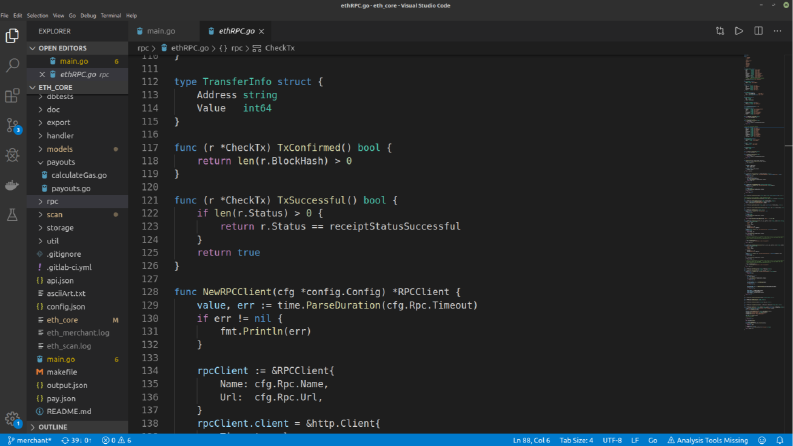This screenshot has width=793, height=446.
Task: Open the Test beaker view
Action: [x=12, y=214]
